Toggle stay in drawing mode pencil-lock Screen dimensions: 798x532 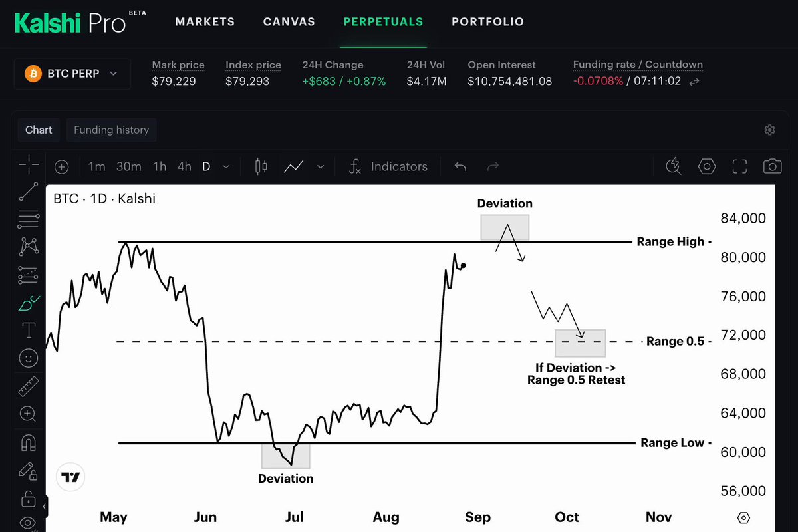[x=28, y=470]
